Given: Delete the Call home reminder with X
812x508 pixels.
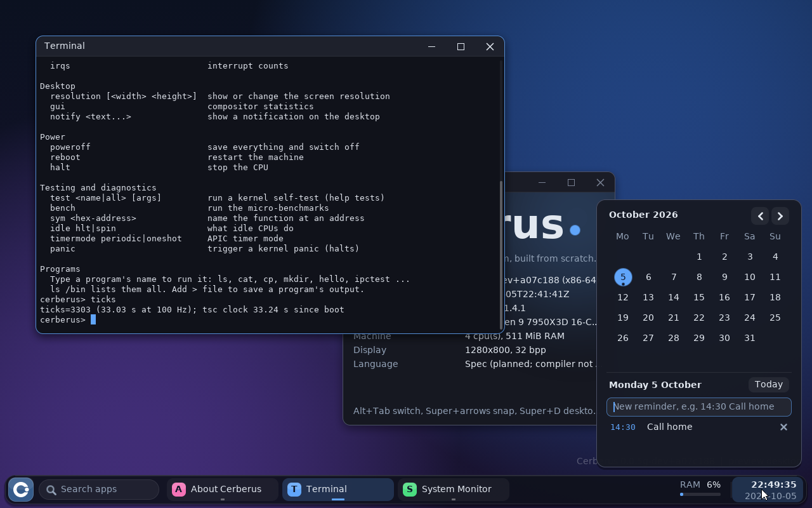Looking at the screenshot, I should 783,427.
